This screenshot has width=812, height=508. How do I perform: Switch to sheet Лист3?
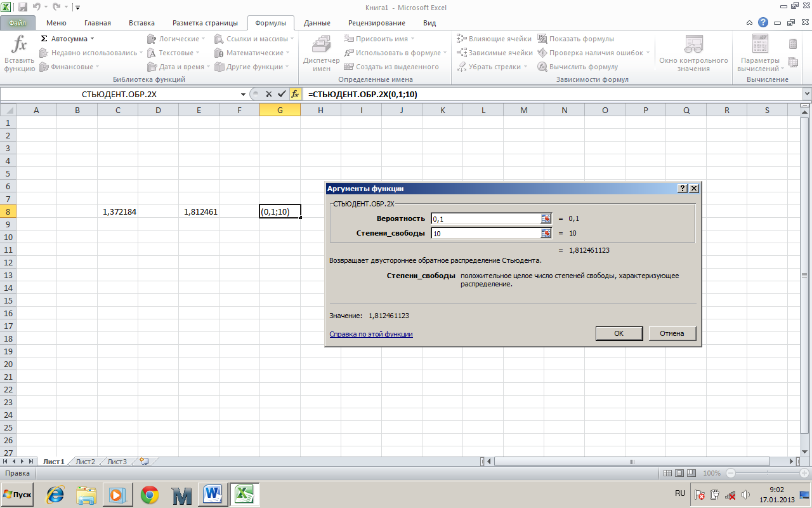117,462
